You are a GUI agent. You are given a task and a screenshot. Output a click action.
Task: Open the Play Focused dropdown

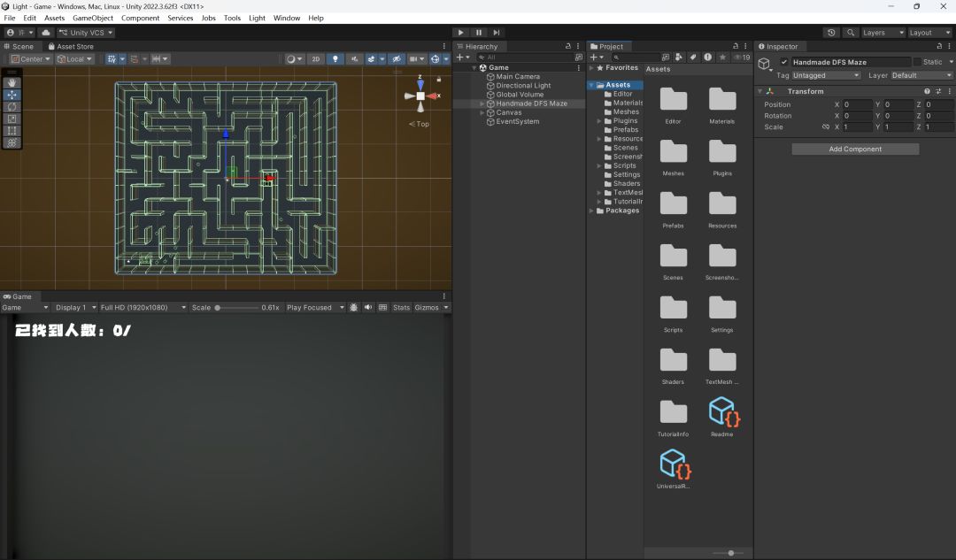click(x=315, y=308)
